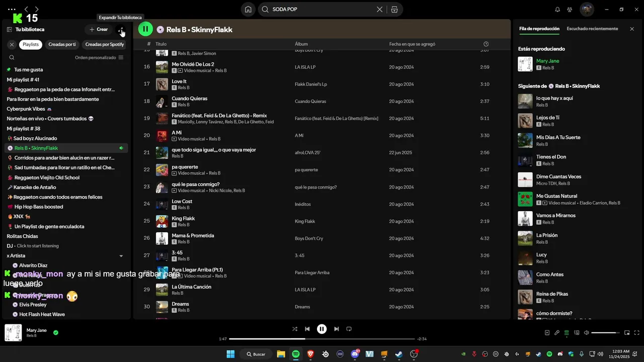Screen dimensions: 644x362
Task: Go to Spotify Home using the house icon
Action: (x=248, y=9)
